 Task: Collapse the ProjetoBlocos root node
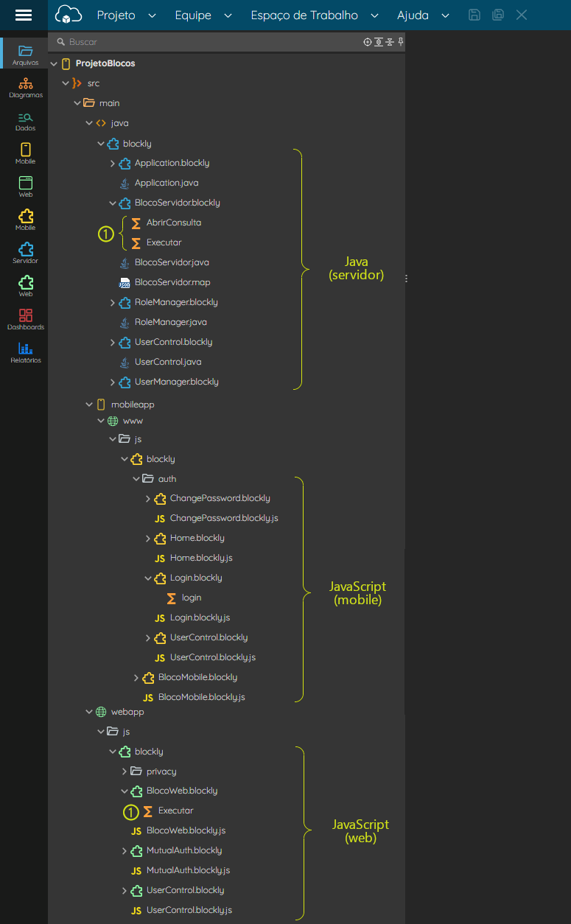[54, 63]
